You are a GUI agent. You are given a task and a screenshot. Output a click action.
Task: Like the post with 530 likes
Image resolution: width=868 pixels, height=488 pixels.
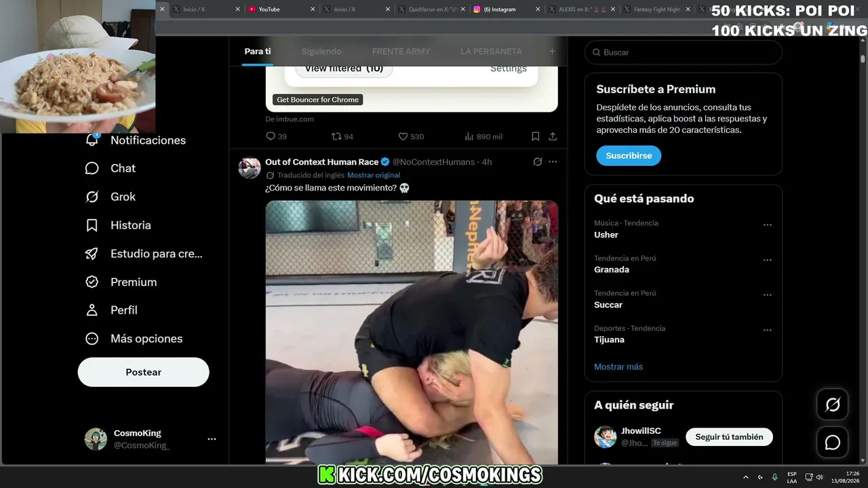point(411,136)
